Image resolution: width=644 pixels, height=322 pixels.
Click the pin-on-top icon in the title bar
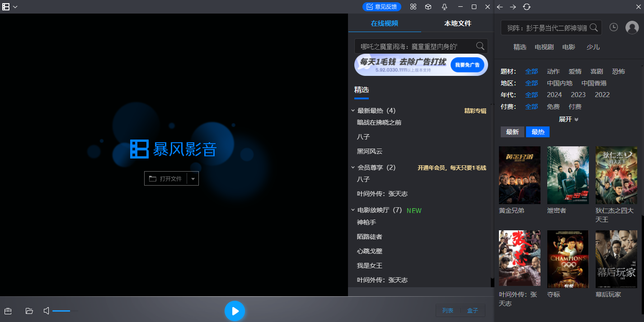pyautogui.click(x=445, y=7)
